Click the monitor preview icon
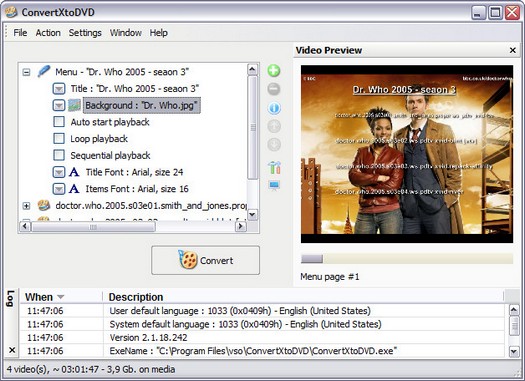 274,185
